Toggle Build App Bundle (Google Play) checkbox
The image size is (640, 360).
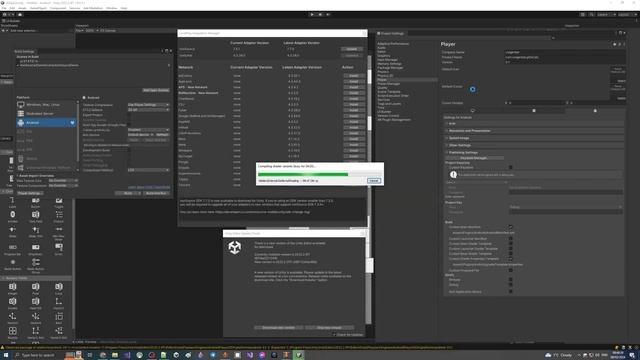129,125
